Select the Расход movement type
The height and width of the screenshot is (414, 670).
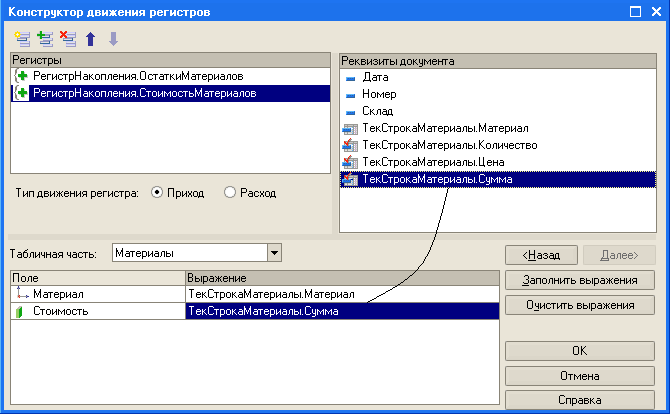pos(230,193)
